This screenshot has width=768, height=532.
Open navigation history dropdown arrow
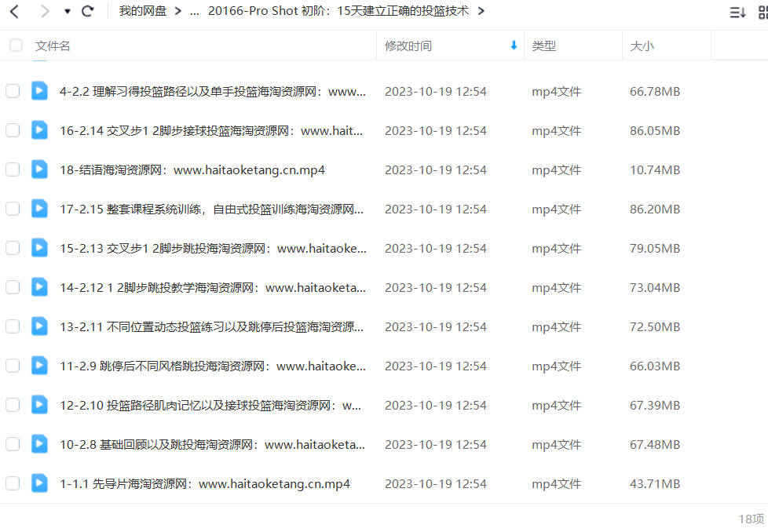(x=67, y=11)
